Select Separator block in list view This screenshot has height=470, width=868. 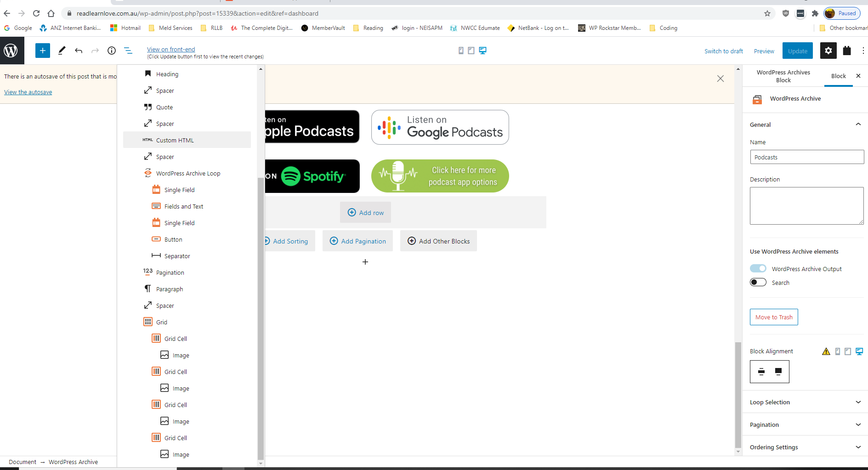[187, 256]
